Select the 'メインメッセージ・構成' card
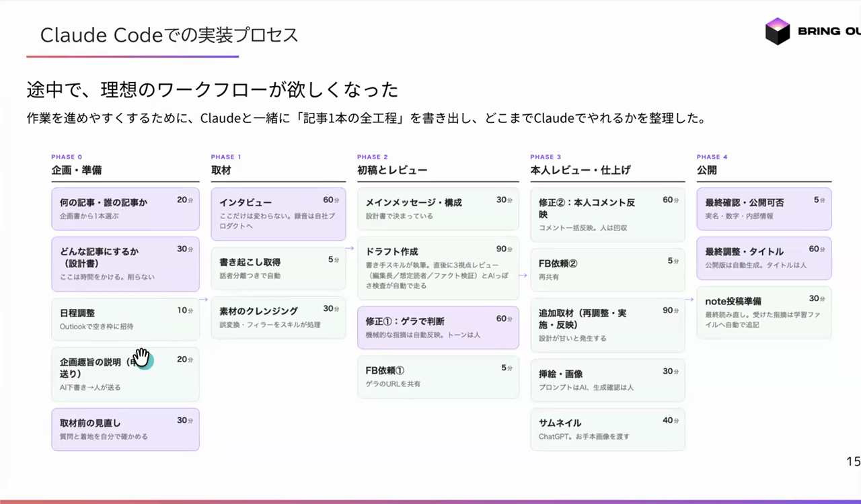This screenshot has width=861, height=504. (x=438, y=209)
